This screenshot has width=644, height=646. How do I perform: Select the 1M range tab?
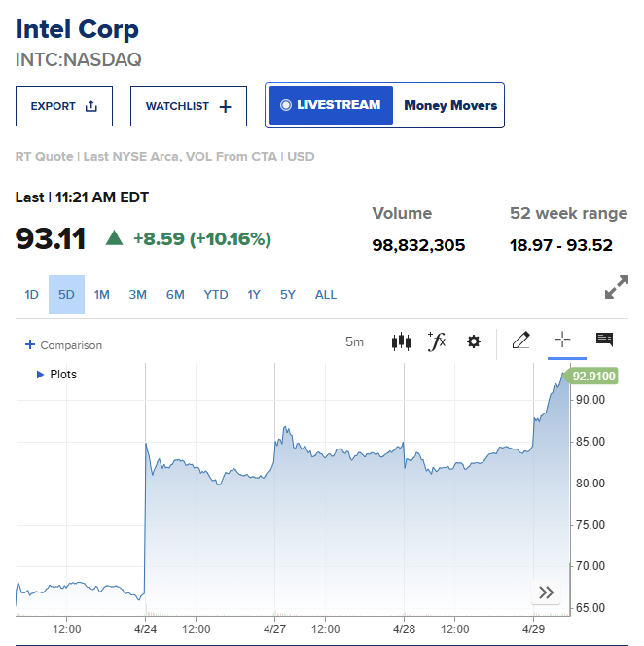[x=102, y=295]
